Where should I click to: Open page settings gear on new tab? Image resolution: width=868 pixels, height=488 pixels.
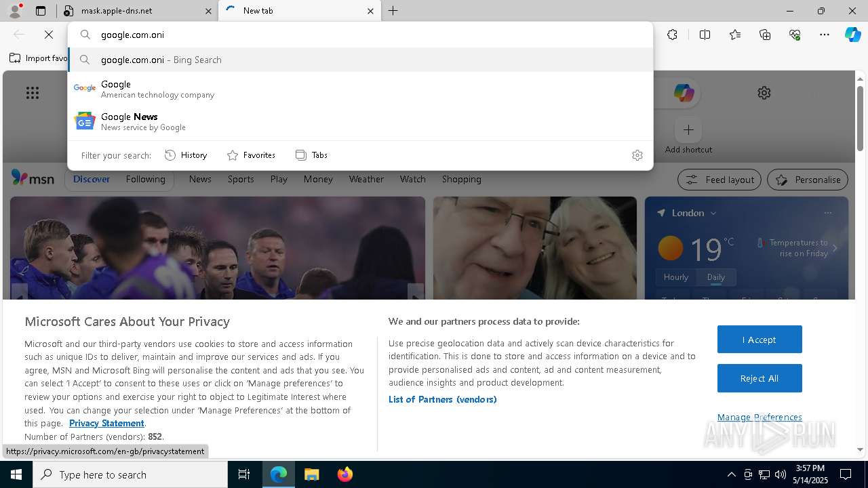[x=764, y=93]
